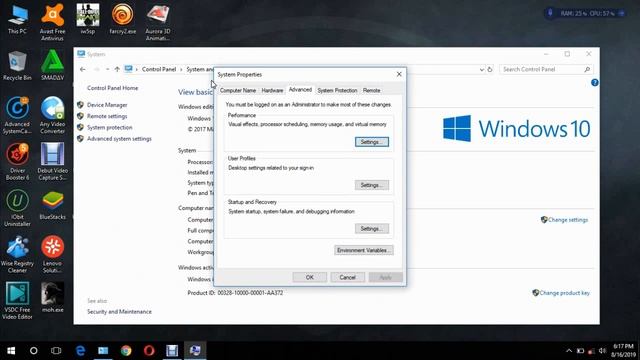Select the iw5sp desktop icon

click(x=88, y=19)
